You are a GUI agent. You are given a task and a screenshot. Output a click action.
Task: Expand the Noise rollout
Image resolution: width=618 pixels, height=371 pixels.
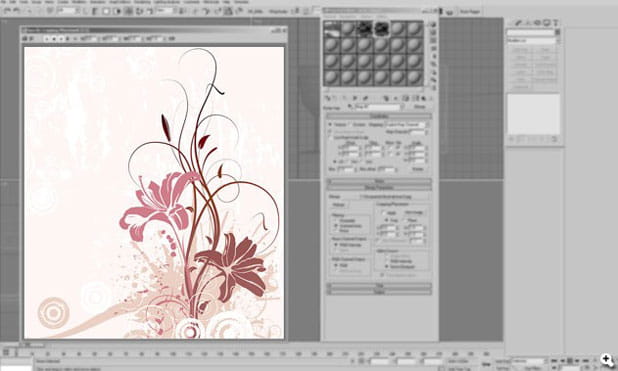[379, 181]
